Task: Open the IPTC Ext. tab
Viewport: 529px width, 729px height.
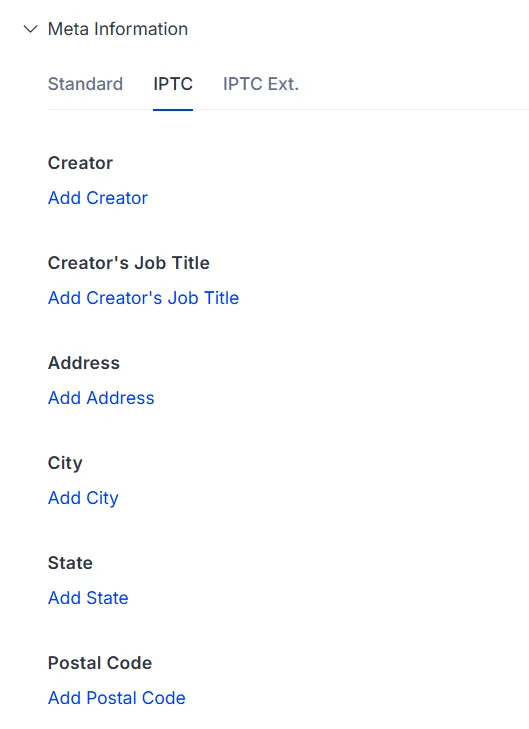Action: tap(261, 84)
